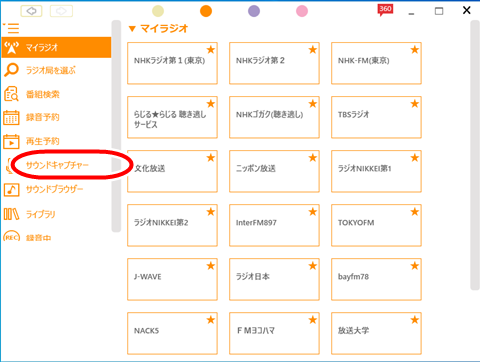Toggle favorite star on ラジオNIKKEI第1
The width and height of the screenshot is (480, 362).
[415, 158]
